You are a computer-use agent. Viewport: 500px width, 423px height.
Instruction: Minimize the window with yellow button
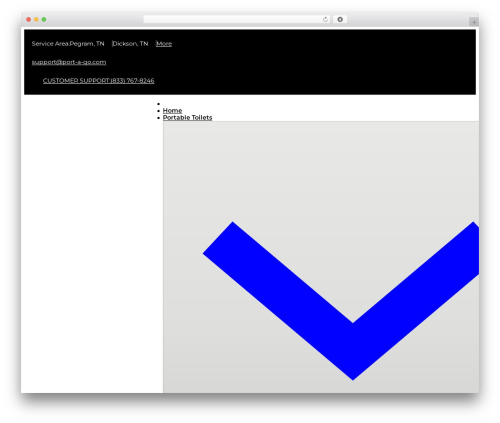(36, 19)
